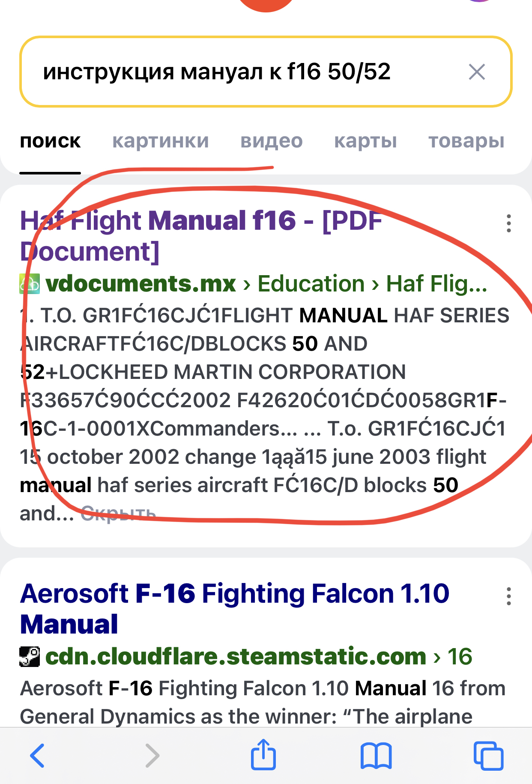Select the товары tab
The width and height of the screenshot is (532, 784).
466,141
